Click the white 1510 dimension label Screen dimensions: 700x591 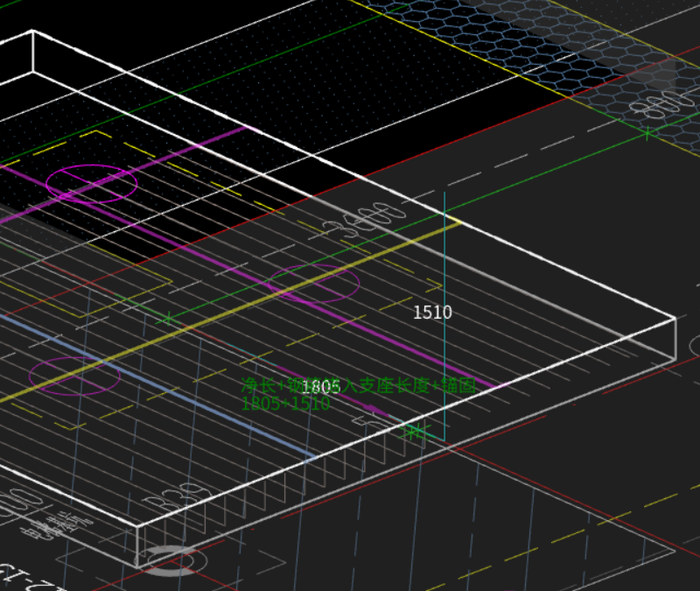pos(432,313)
